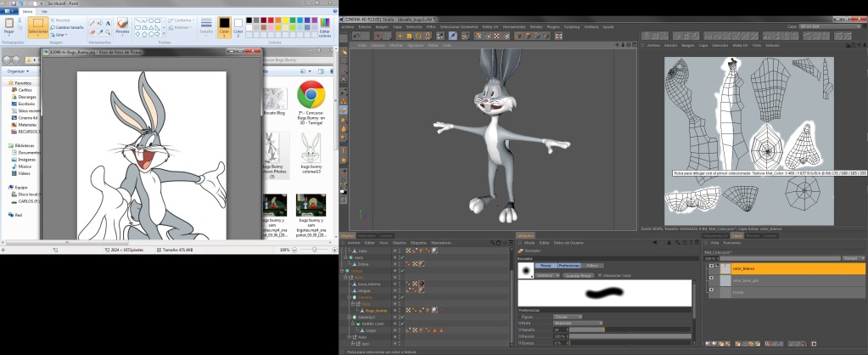
Task: Pick the red color swatch in Paint palette
Action: [x=271, y=20]
